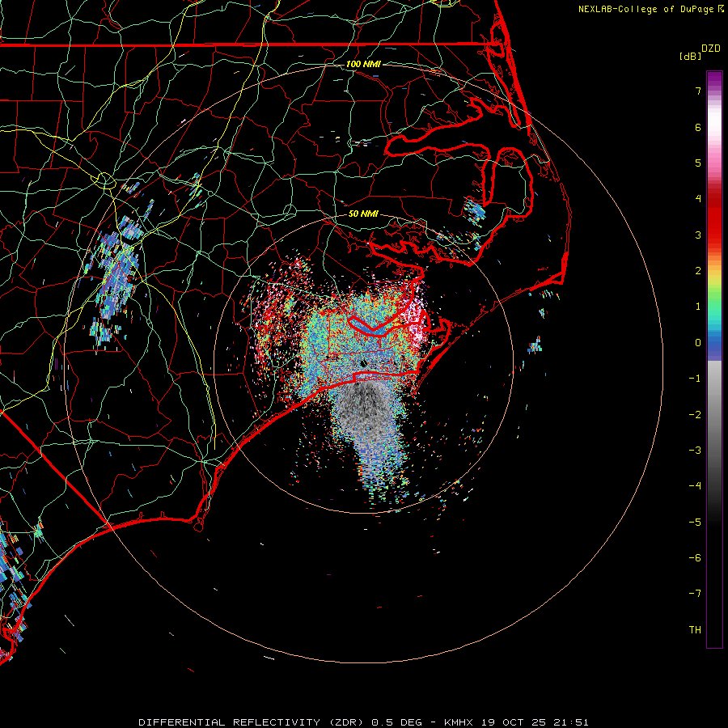Screen dimensions: 728x728
Task: Click the 1 dB scale value
Action: 698,307
